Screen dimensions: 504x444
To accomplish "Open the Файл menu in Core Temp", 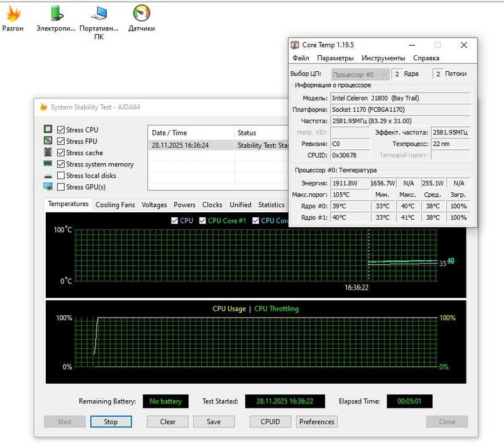I will [x=301, y=58].
